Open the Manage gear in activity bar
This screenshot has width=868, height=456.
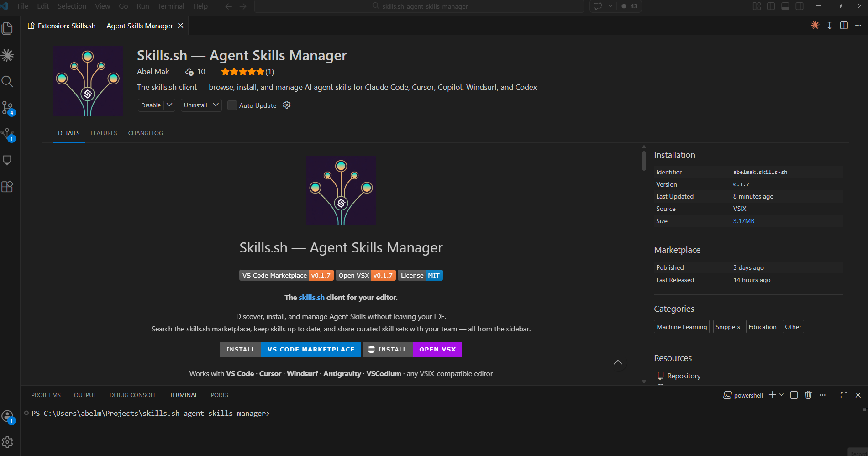(7, 442)
